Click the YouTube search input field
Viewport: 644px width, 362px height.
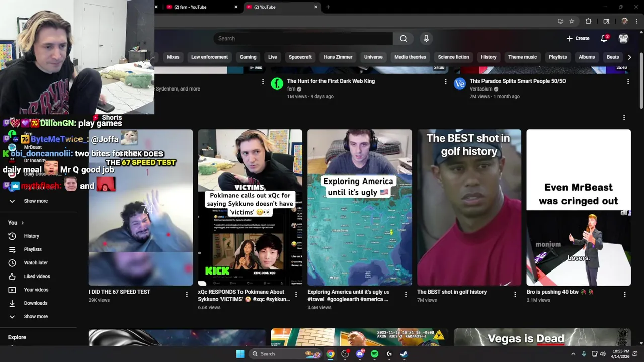click(303, 38)
